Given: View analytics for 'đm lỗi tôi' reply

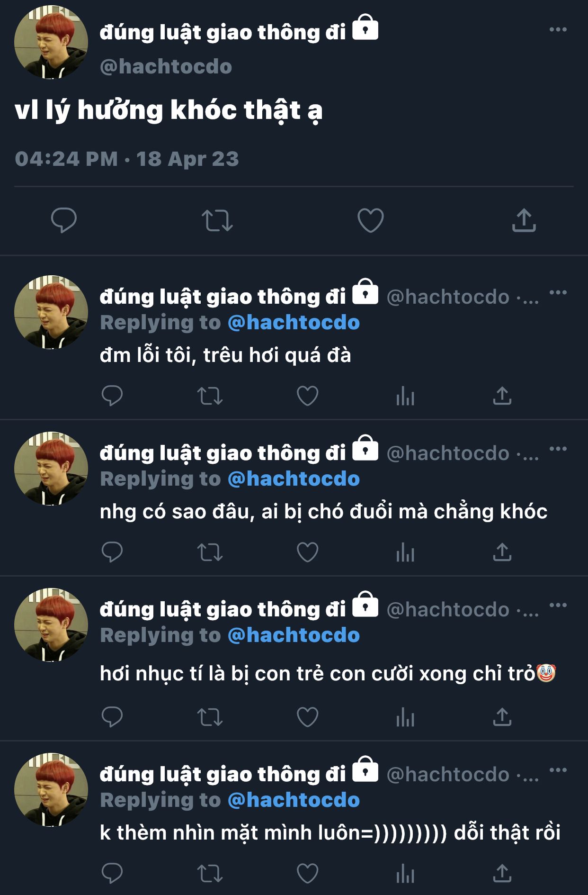Looking at the screenshot, I should pos(405,396).
